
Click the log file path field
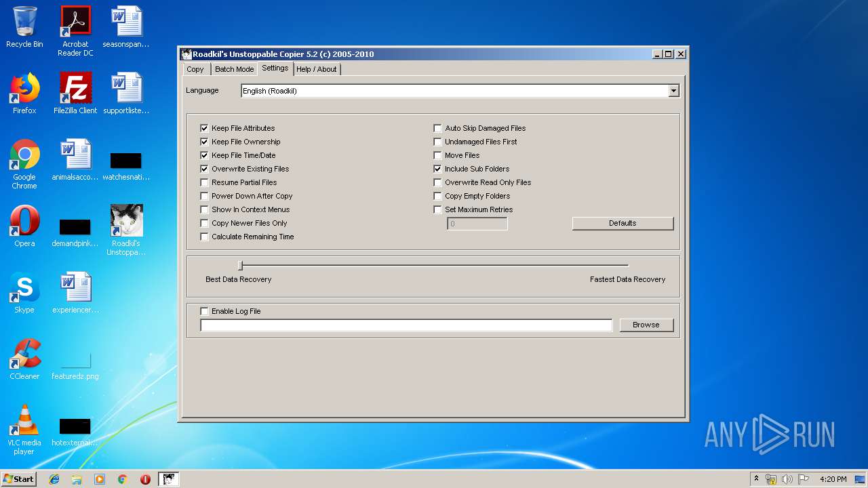[406, 325]
